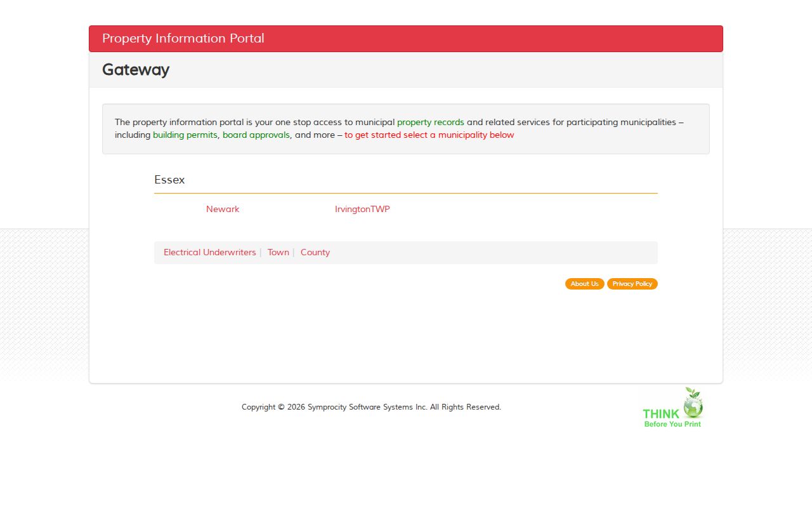This screenshot has width=812, height=508.
Task: Click the green 'building permits' text
Action: (x=185, y=135)
